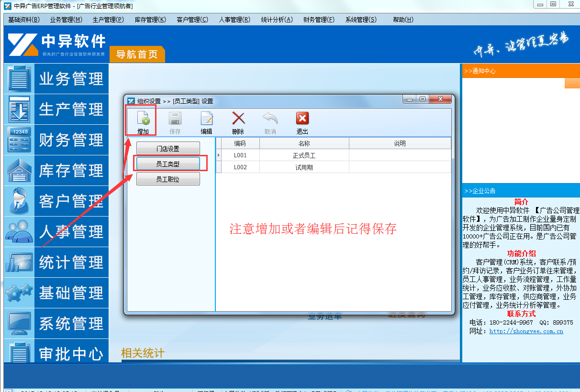Click the >>企业公告 panel header

pos(521,191)
